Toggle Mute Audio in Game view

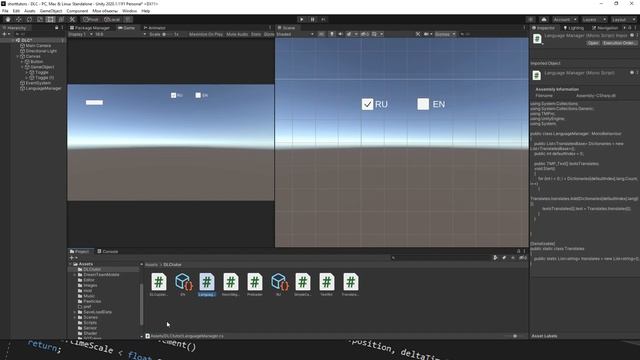237,34
